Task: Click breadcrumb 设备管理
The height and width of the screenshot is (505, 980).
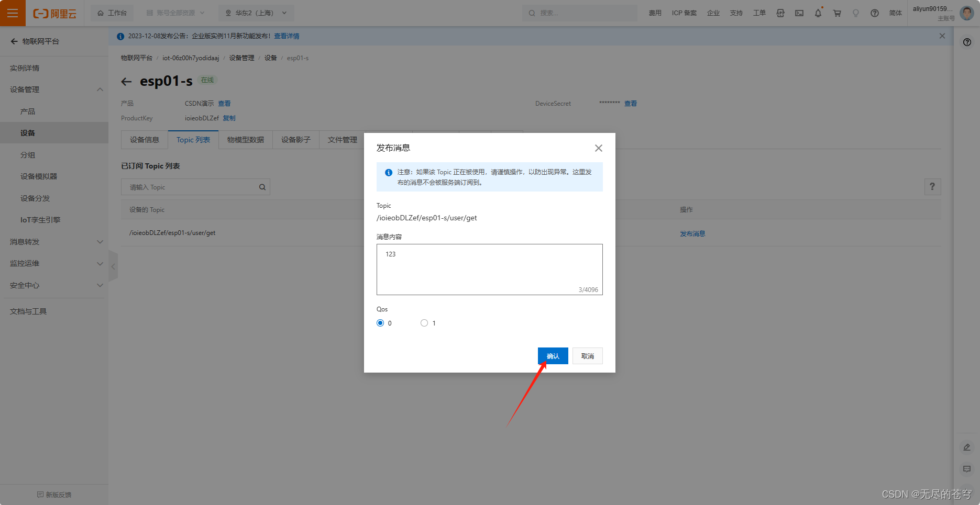Action: pos(241,58)
